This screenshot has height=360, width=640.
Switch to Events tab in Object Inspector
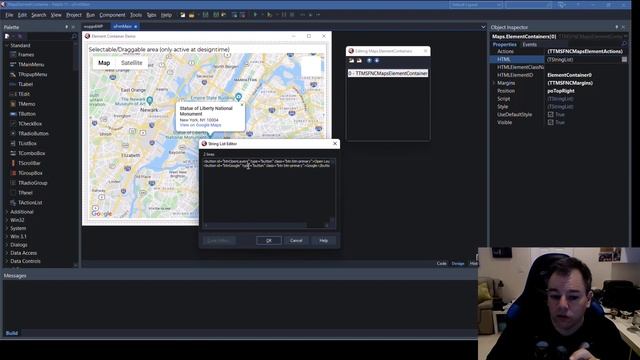pos(529,44)
